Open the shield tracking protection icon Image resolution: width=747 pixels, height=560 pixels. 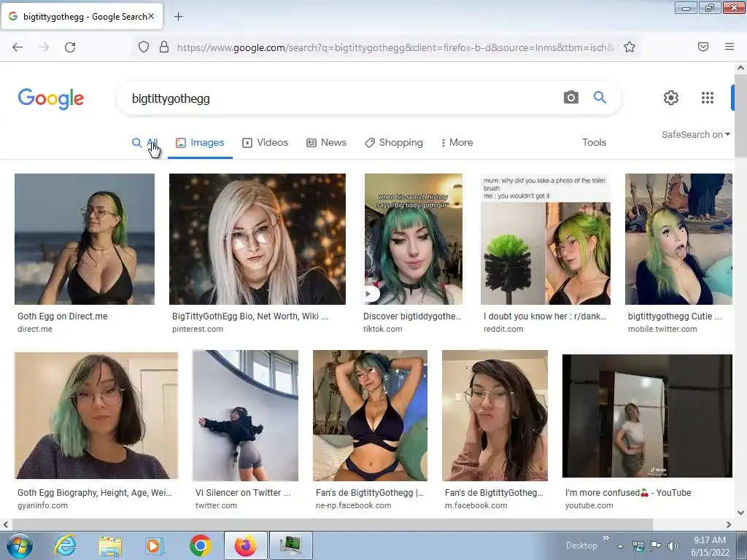pyautogui.click(x=144, y=47)
